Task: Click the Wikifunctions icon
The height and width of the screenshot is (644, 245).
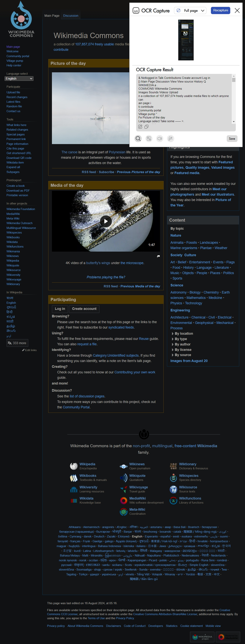Action: [173, 501]
